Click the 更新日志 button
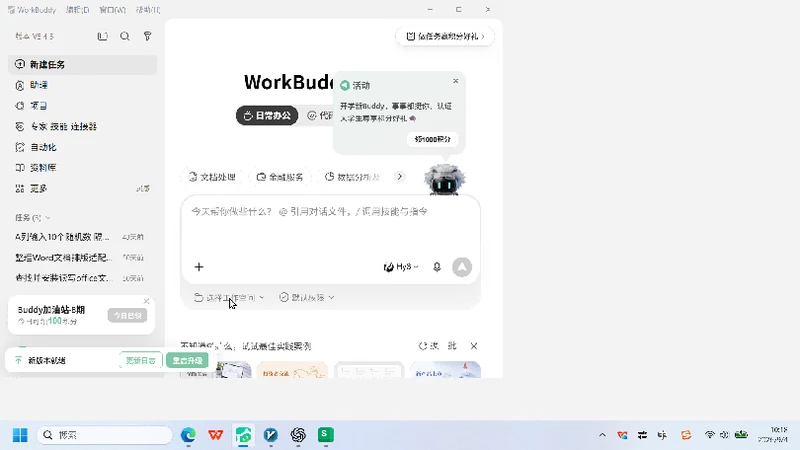Image resolution: width=800 pixels, height=450 pixels. point(141,360)
